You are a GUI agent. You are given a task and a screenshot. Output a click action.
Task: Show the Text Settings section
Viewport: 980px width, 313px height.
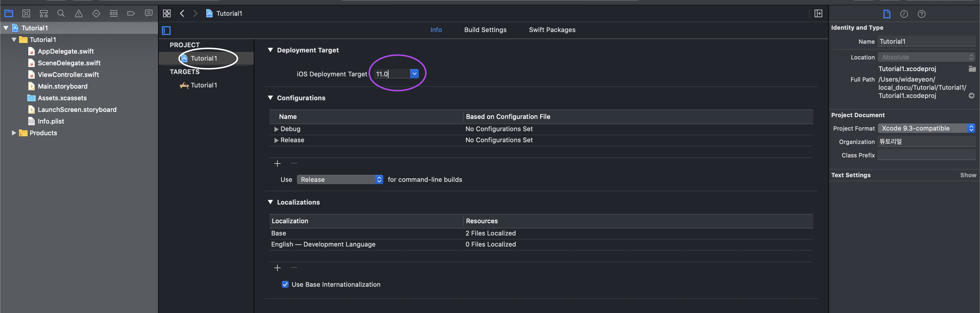(968, 175)
